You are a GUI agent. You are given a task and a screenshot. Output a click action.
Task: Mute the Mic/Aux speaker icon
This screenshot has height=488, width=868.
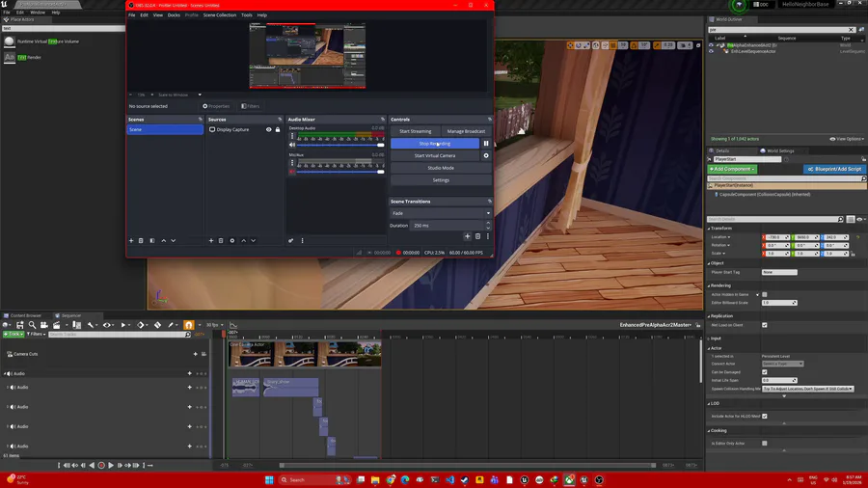[x=292, y=172]
